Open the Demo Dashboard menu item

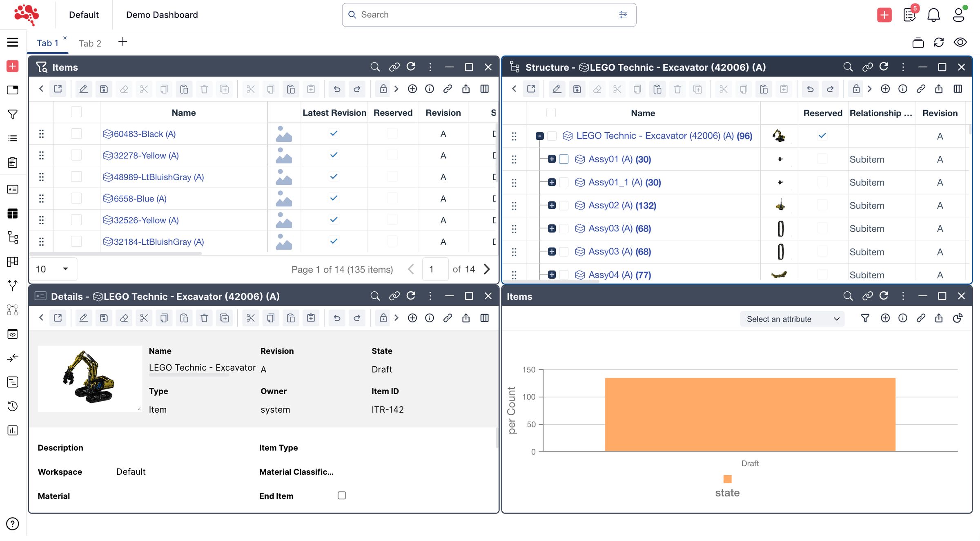click(x=162, y=15)
